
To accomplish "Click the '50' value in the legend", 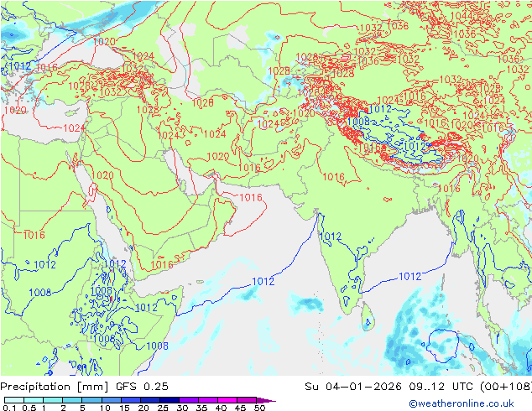I will (259, 408).
